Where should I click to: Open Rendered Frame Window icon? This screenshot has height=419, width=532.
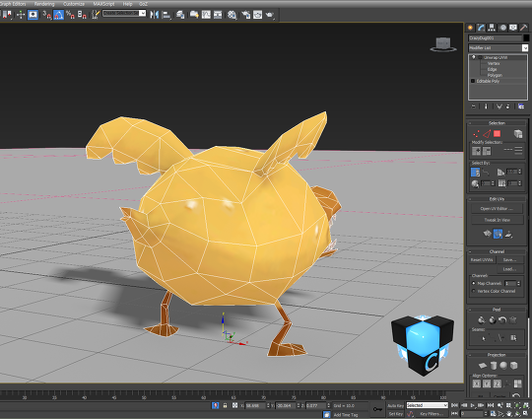(x=257, y=15)
